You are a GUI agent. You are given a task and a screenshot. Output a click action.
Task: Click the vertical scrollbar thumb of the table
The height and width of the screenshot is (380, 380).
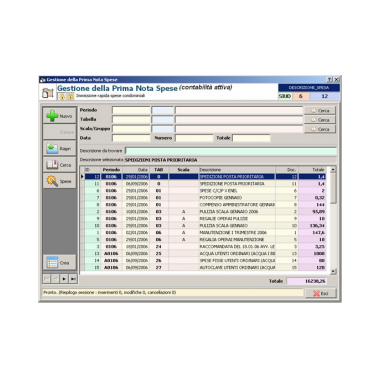[333, 188]
